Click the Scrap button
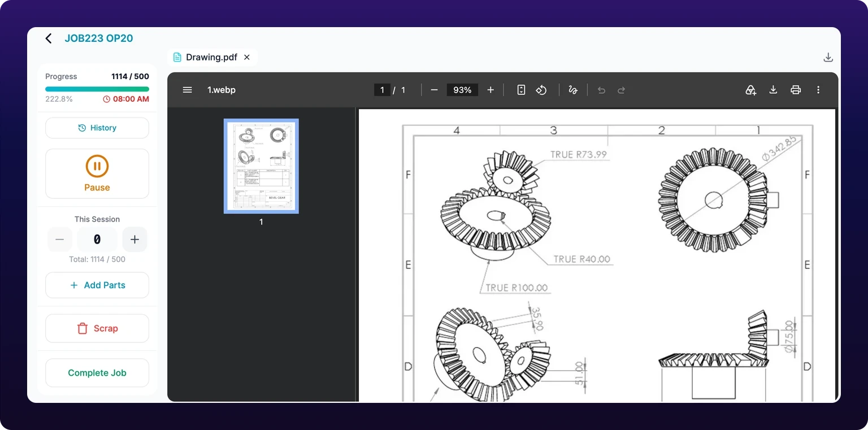The height and width of the screenshot is (430, 868). 97,328
